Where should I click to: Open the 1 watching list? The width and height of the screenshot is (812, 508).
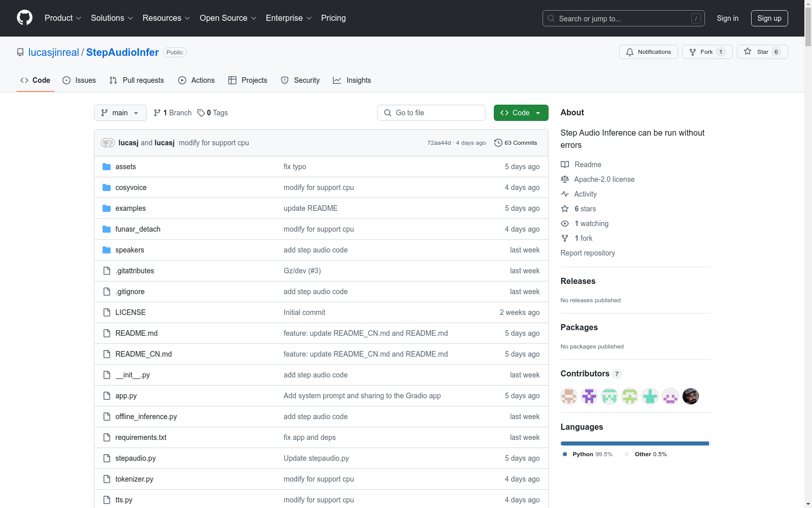(591, 224)
